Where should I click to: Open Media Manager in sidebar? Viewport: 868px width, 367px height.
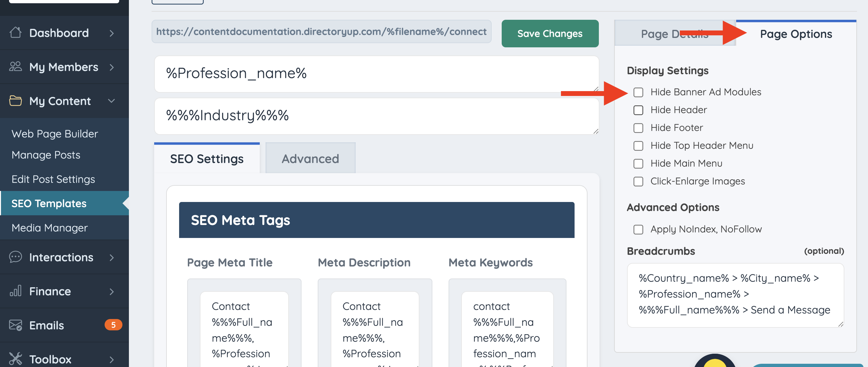coord(50,228)
